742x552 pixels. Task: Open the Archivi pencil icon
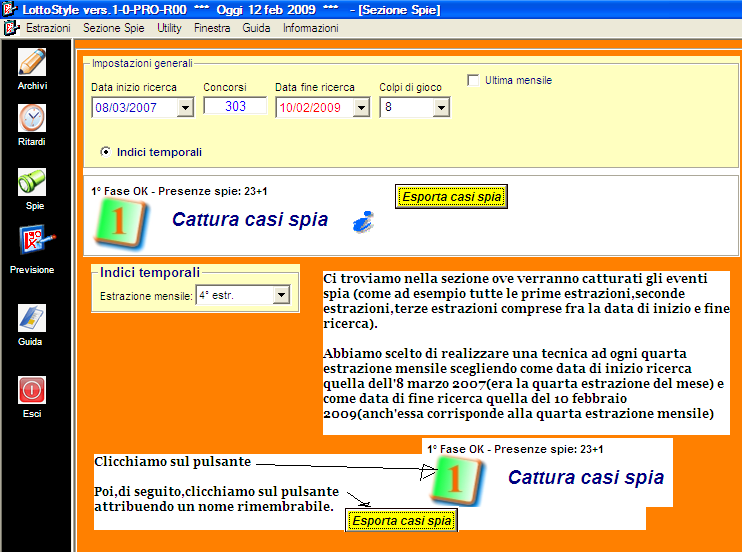[x=32, y=62]
